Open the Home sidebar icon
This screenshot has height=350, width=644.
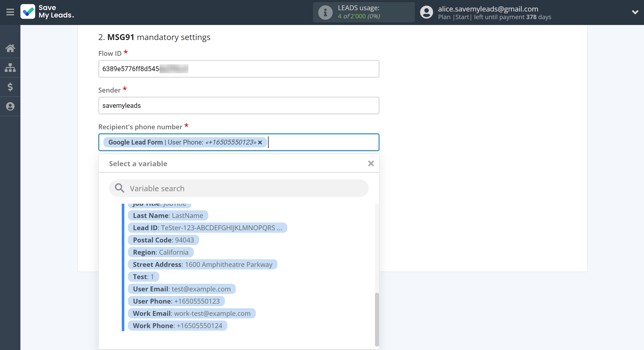[x=10, y=48]
